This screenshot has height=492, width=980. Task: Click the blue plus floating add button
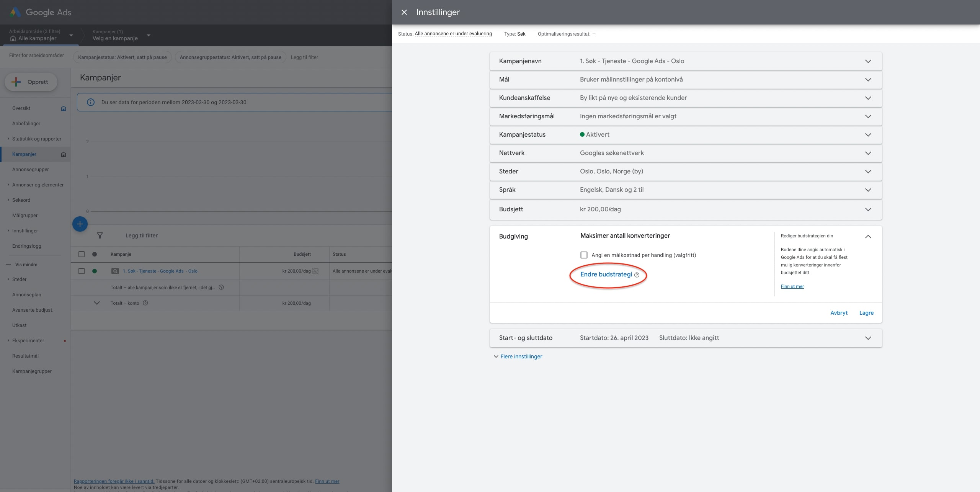[80, 224]
